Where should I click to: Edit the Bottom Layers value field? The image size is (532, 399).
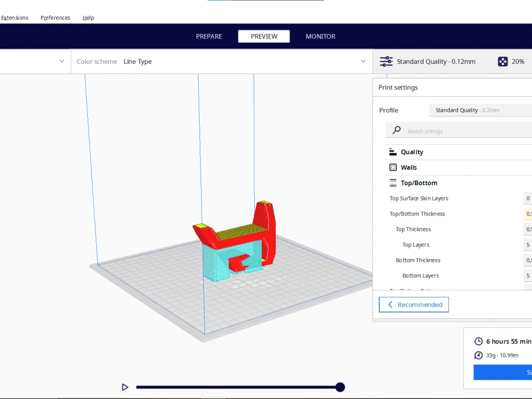coord(528,276)
